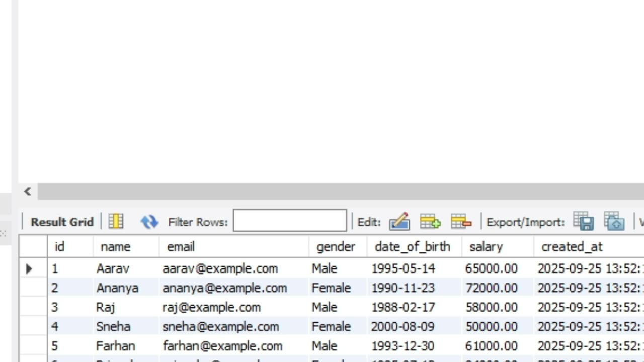Focus the Filter Rows input box
Screen dimensions: 644x362
tap(290, 221)
